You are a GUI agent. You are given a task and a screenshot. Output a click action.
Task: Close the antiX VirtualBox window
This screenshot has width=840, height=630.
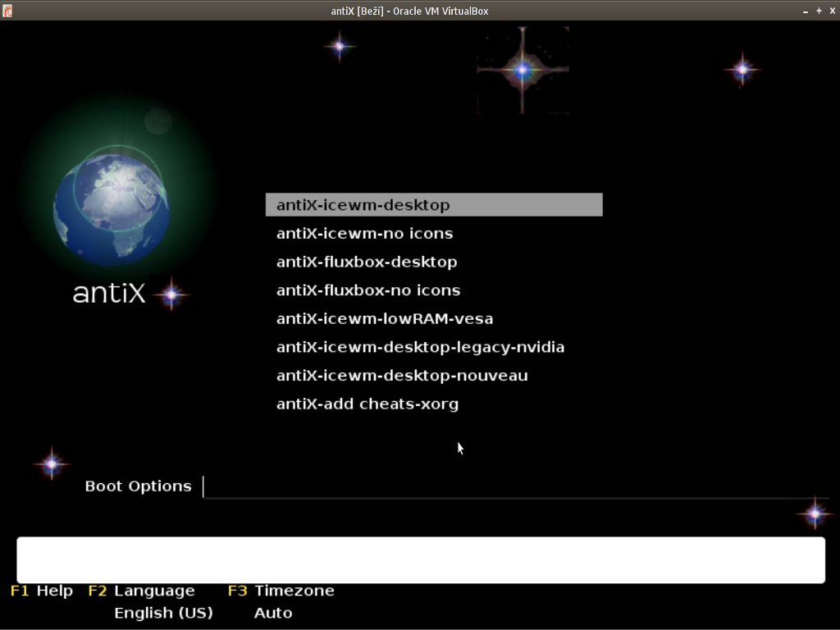(833, 11)
